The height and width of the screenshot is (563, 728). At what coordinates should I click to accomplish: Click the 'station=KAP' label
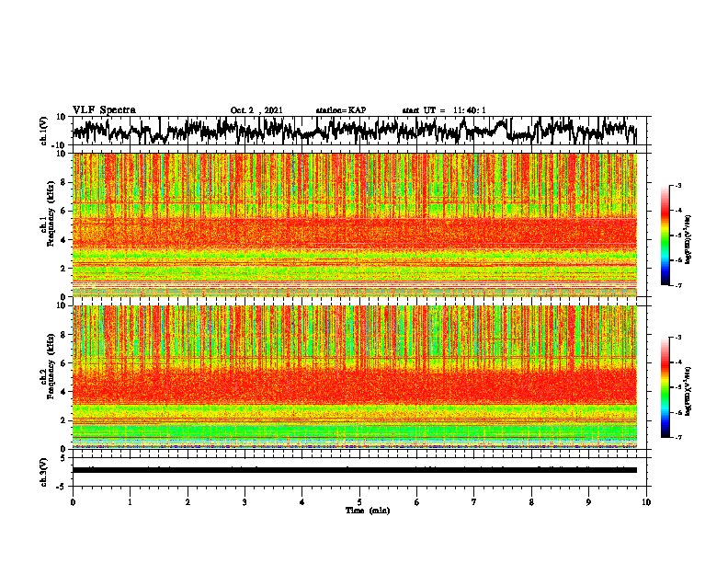coord(341,110)
